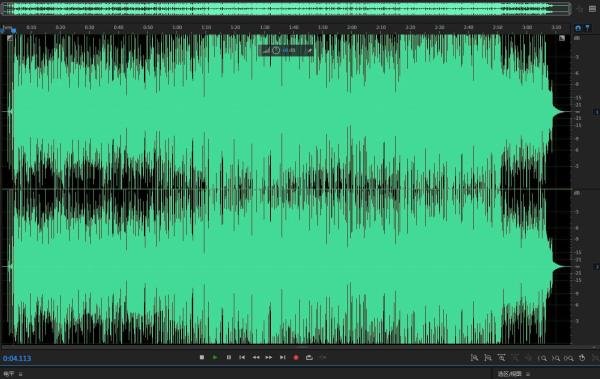Image resolution: width=600 pixels, height=379 pixels.
Task: Click Zoom Out Amplitude icon
Action: (x=488, y=358)
